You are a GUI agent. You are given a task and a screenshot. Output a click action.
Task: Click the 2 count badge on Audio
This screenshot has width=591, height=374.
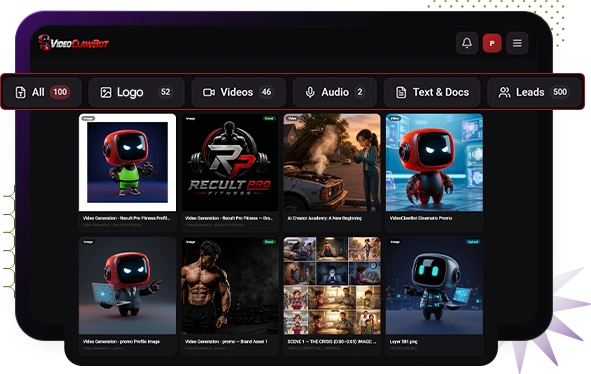(x=360, y=92)
